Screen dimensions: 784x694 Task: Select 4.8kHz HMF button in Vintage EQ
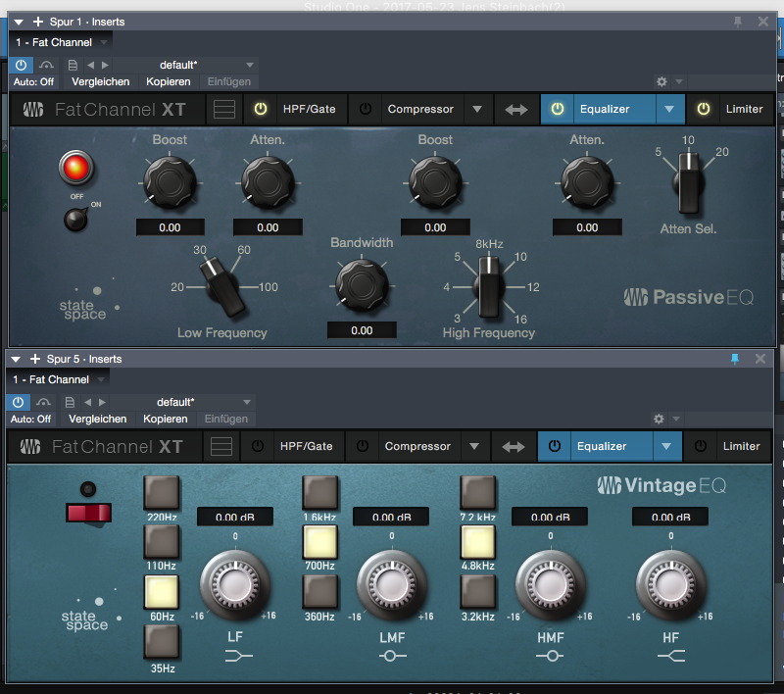tap(478, 541)
